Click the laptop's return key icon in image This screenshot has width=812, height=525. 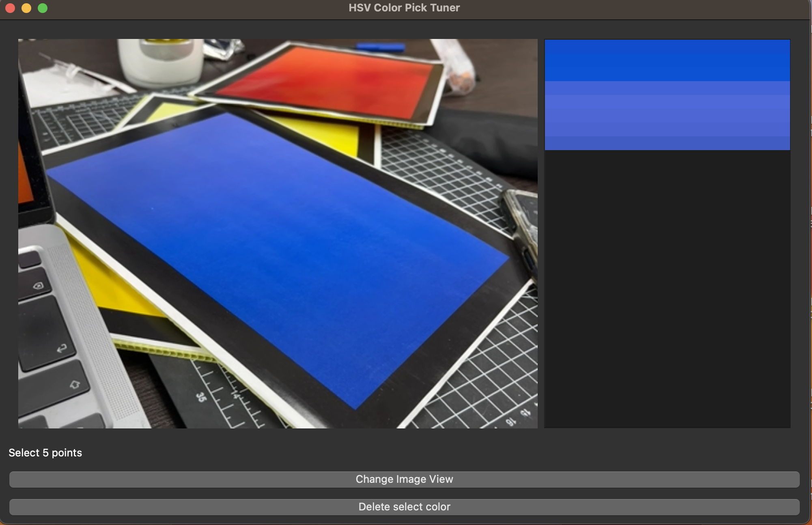pyautogui.click(x=62, y=348)
